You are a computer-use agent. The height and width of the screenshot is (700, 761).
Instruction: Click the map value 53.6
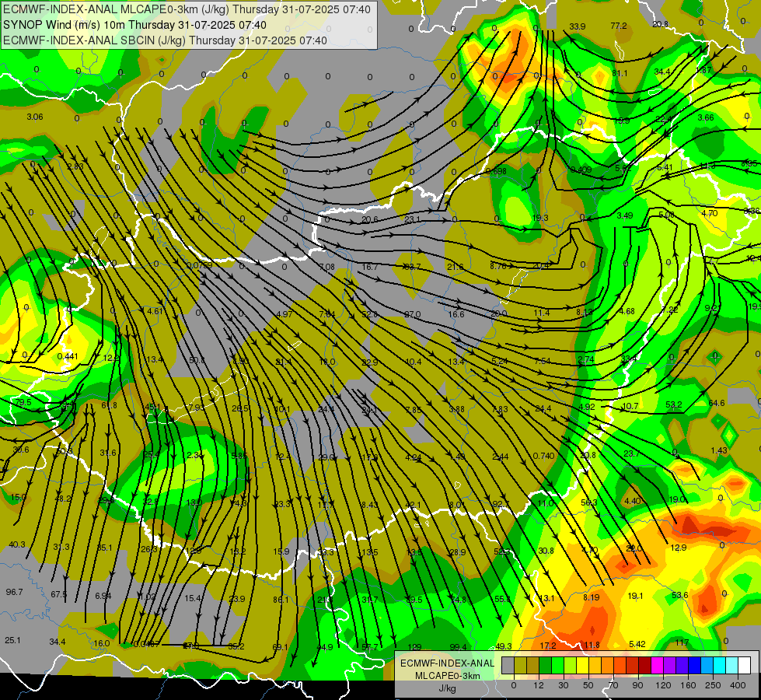(x=680, y=594)
